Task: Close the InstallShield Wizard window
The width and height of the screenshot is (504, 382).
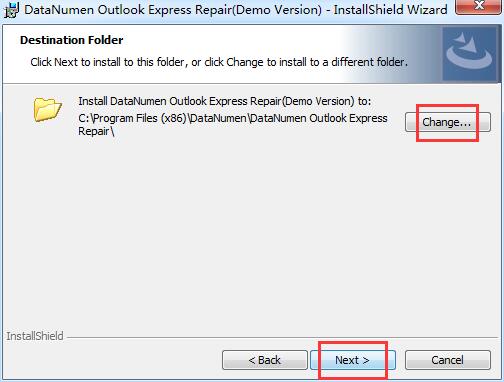Action: (479, 6)
